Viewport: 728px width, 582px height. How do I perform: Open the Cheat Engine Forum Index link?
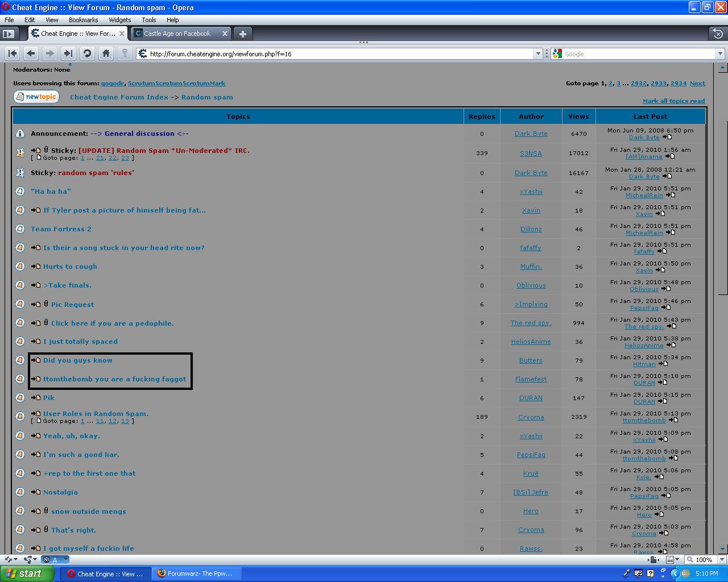(x=119, y=97)
